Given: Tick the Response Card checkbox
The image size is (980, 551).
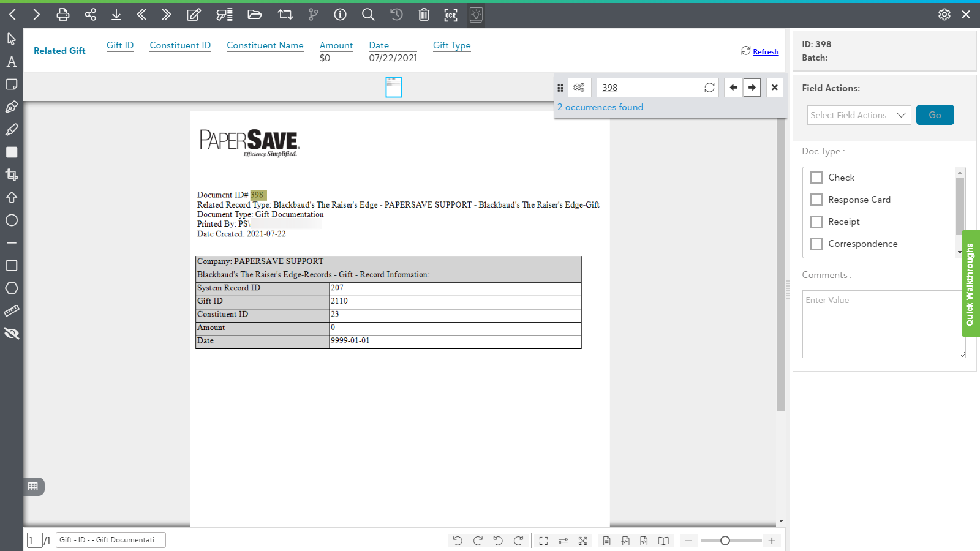Looking at the screenshot, I should point(816,200).
